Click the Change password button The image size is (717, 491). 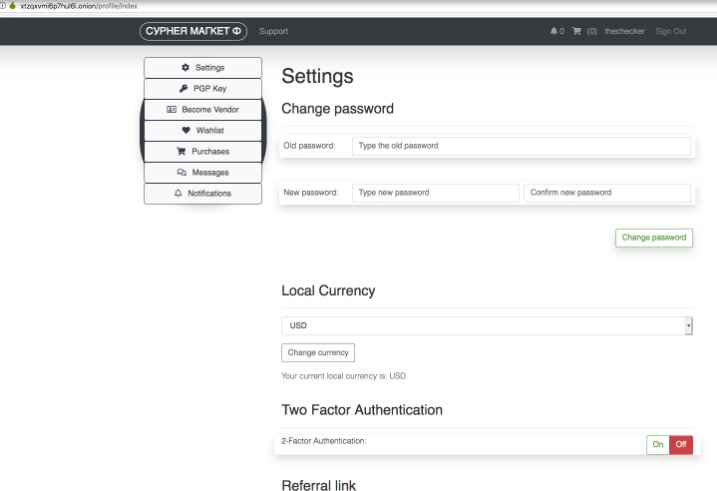(x=654, y=238)
